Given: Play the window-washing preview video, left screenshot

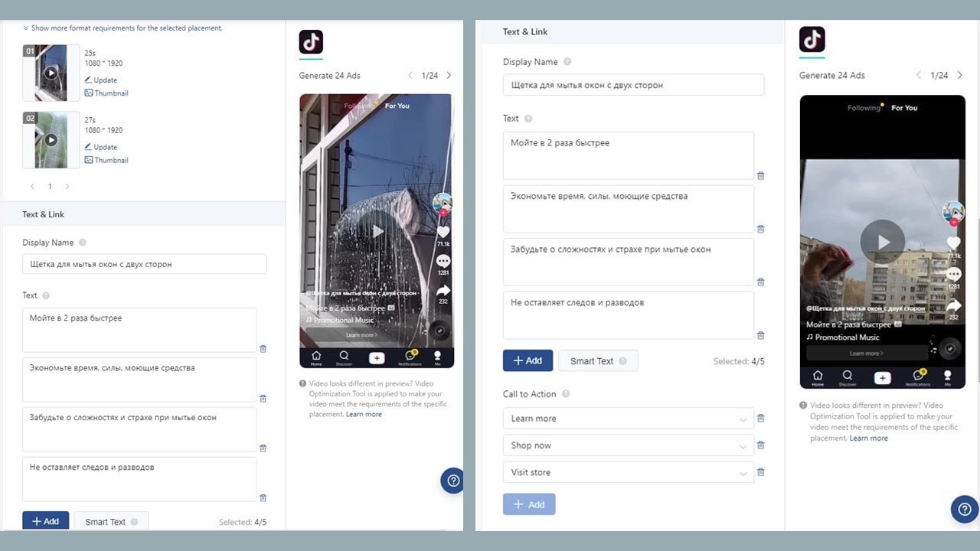Looking at the screenshot, I should (x=377, y=231).
